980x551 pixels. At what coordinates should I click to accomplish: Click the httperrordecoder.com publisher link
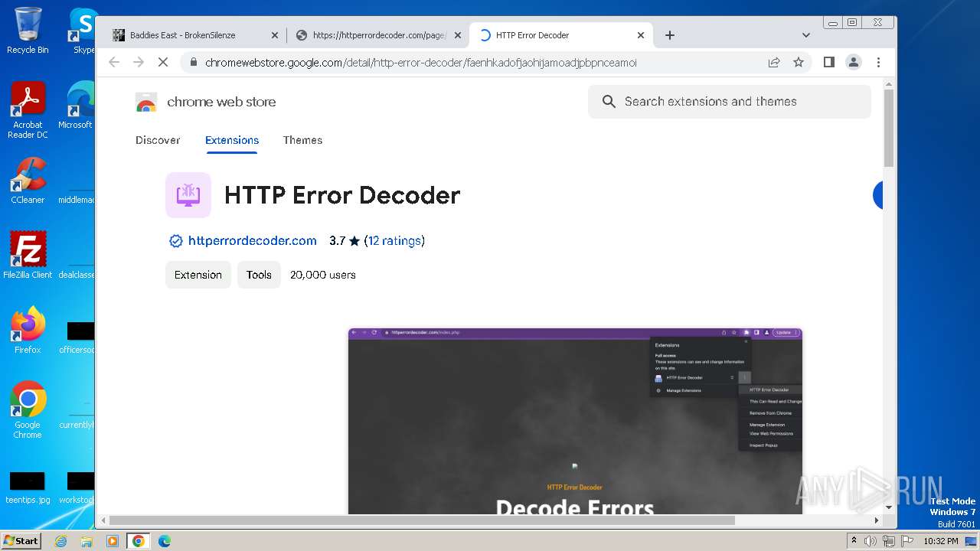[x=252, y=241]
